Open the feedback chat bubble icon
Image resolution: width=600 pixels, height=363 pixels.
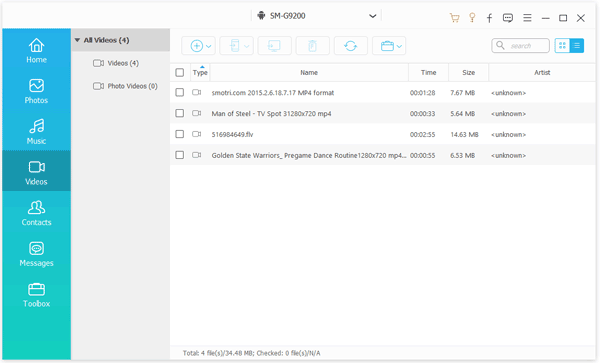[508, 18]
